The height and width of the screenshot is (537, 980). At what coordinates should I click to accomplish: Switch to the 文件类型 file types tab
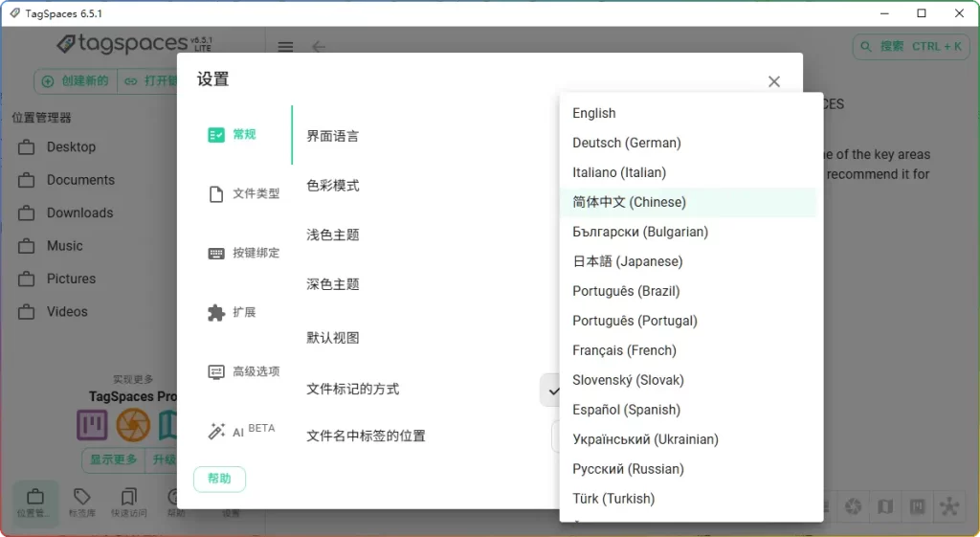pyautogui.click(x=242, y=193)
